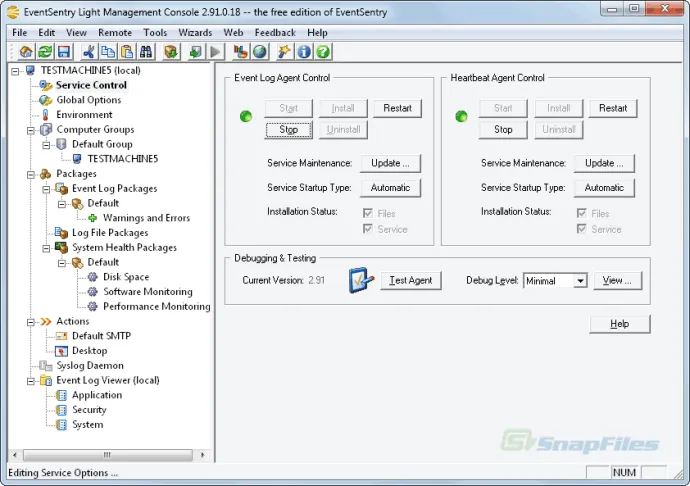Click the View ... debug button
The height and width of the screenshot is (486, 690).
tap(617, 280)
